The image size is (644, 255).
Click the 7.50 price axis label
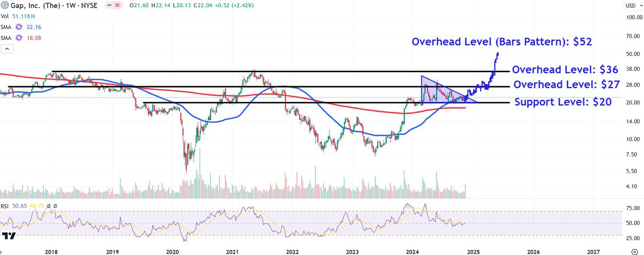[x=631, y=154]
